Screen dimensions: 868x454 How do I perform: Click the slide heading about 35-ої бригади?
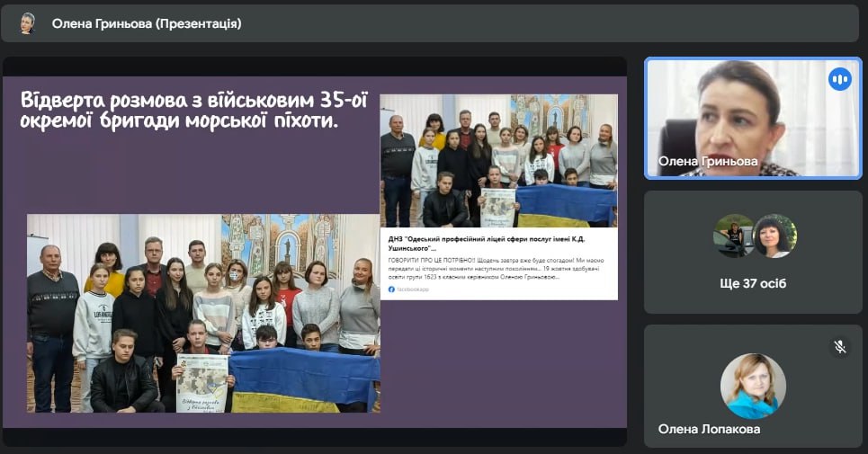click(x=193, y=108)
